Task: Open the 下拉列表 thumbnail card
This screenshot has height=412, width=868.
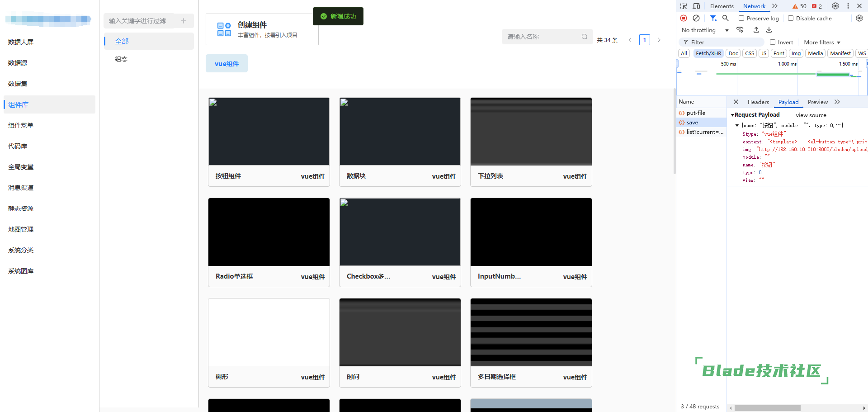Action: coord(531,142)
